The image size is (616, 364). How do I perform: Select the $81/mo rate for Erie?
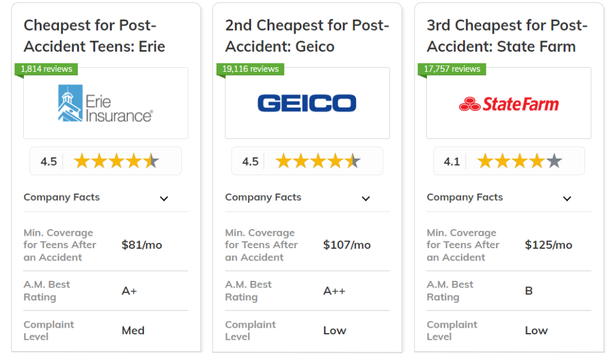(142, 245)
